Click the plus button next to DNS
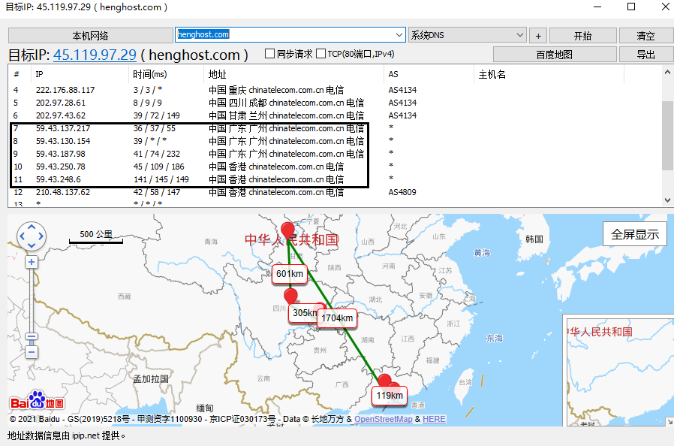 click(538, 36)
